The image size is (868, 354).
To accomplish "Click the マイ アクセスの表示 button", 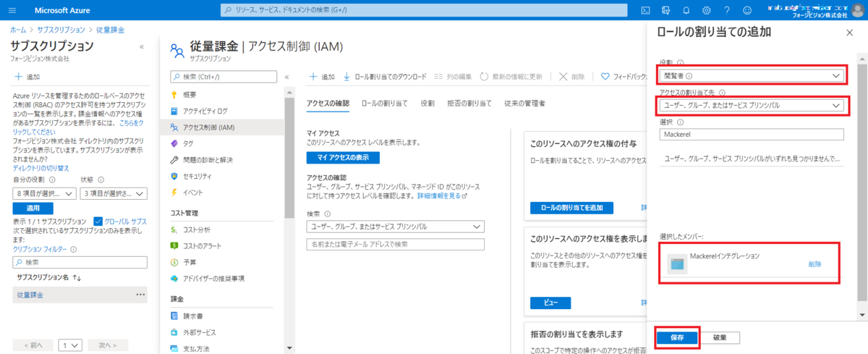I will pyautogui.click(x=343, y=157).
